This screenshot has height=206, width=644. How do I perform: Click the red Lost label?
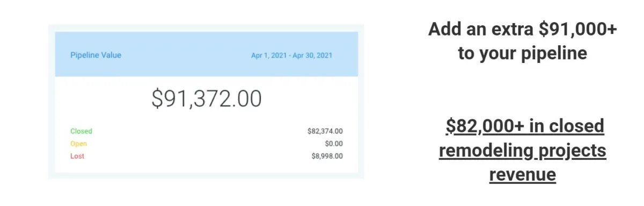click(x=77, y=156)
